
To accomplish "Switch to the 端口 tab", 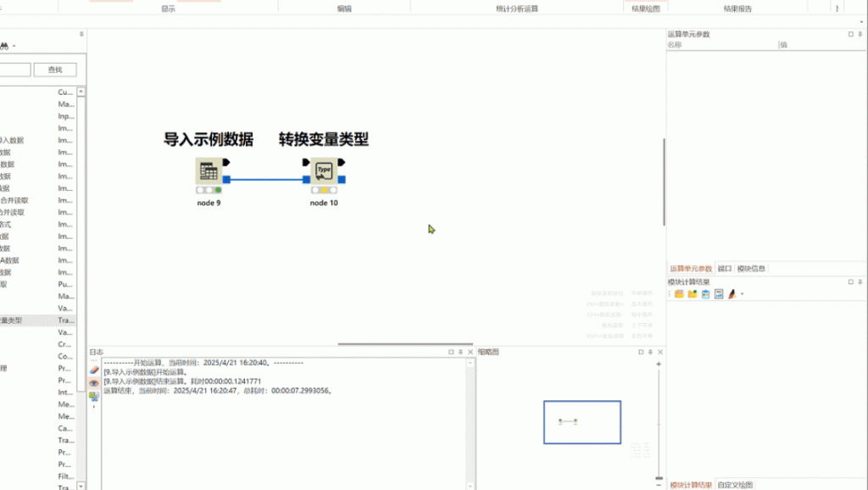I will pos(725,269).
